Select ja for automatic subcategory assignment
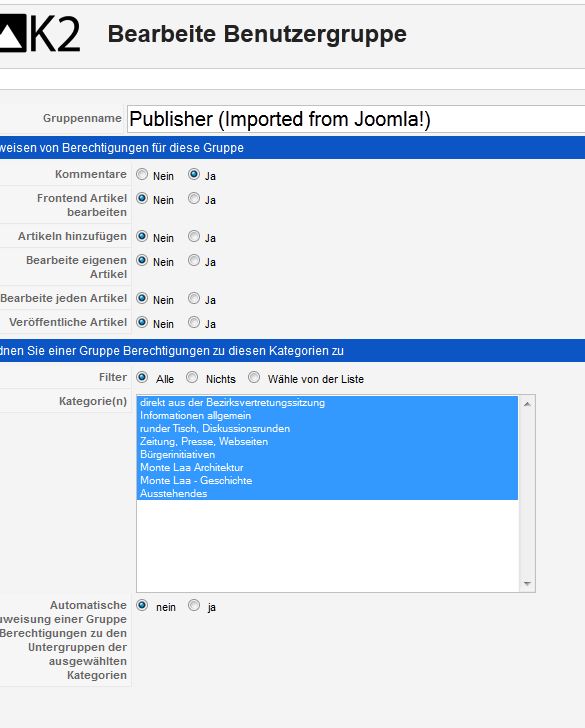The width and height of the screenshot is (585, 728). (x=194, y=605)
